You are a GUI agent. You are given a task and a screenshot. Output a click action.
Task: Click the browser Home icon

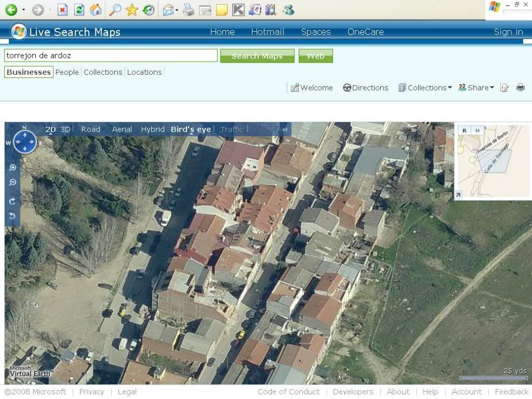point(96,9)
